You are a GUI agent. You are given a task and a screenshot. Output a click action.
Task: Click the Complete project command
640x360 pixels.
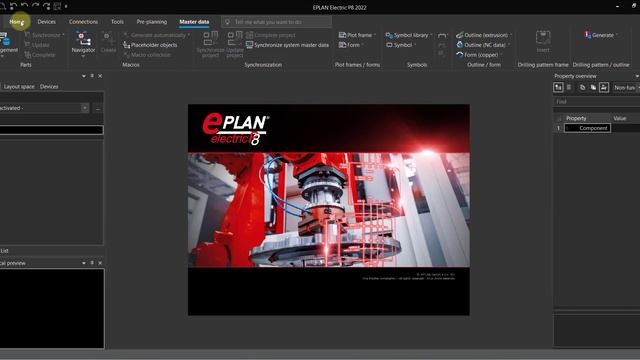coord(271,35)
